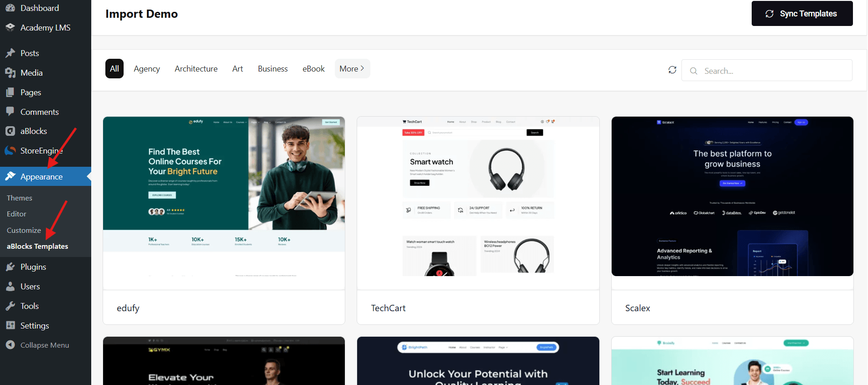Open Settings label in sidebar

[35, 325]
